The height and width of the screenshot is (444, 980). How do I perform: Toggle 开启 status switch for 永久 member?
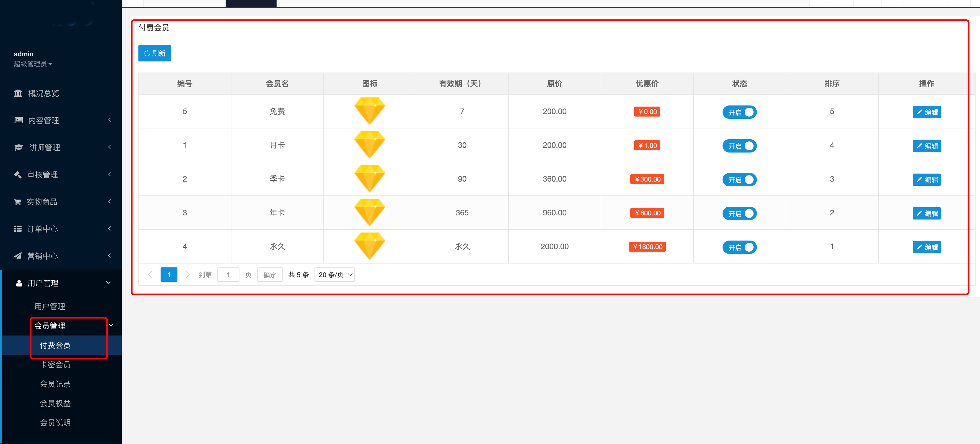pyautogui.click(x=739, y=247)
